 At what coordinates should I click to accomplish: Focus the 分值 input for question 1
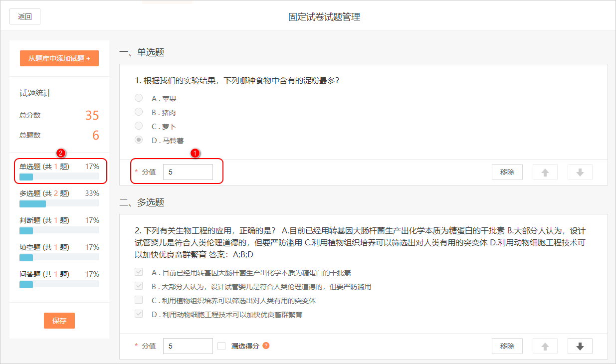click(x=188, y=172)
